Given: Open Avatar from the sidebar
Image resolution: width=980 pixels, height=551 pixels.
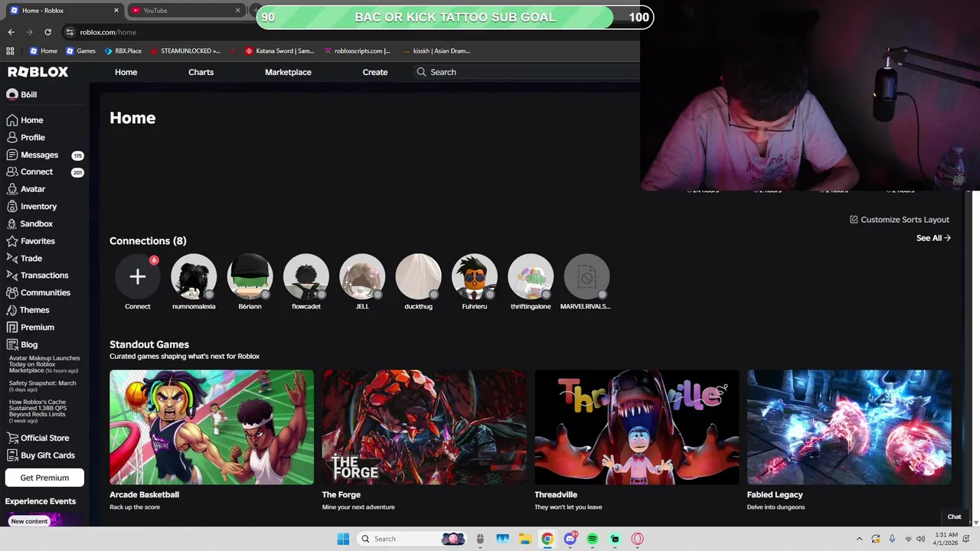Looking at the screenshot, I should 25,189.
